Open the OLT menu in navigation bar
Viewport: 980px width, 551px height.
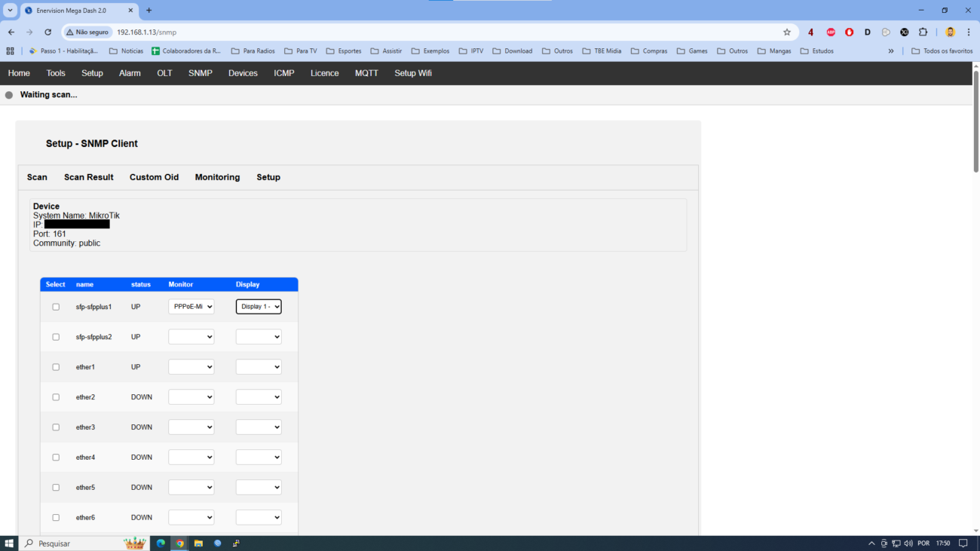point(164,73)
